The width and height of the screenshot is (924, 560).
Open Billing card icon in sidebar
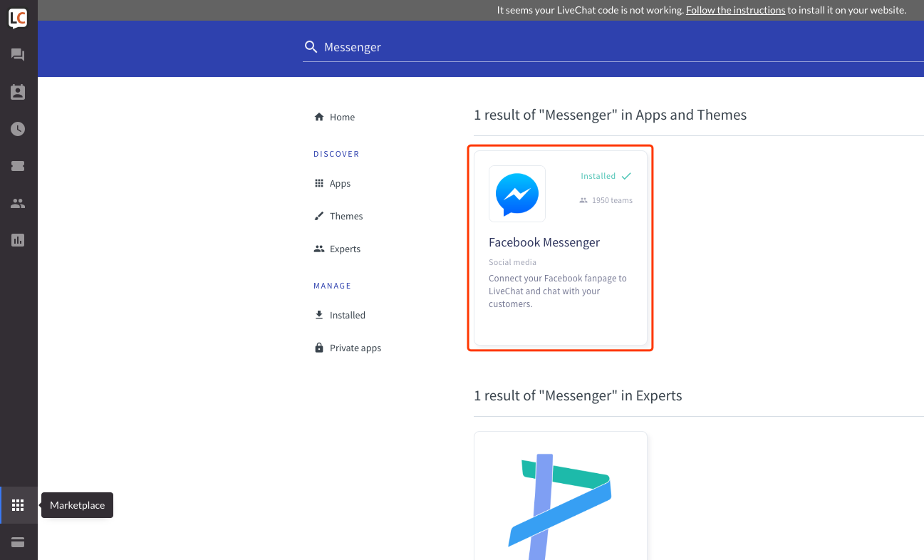click(18, 542)
